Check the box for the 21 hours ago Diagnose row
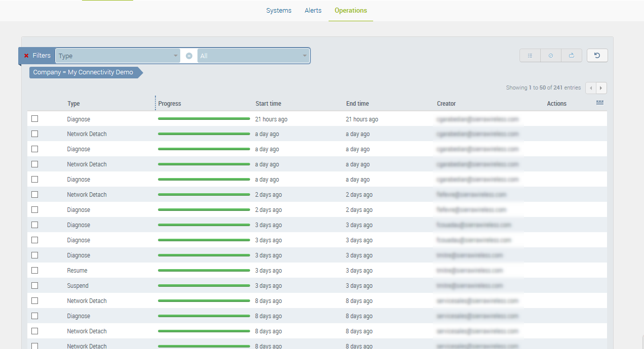Image resolution: width=644 pixels, height=349 pixels. coord(35,119)
